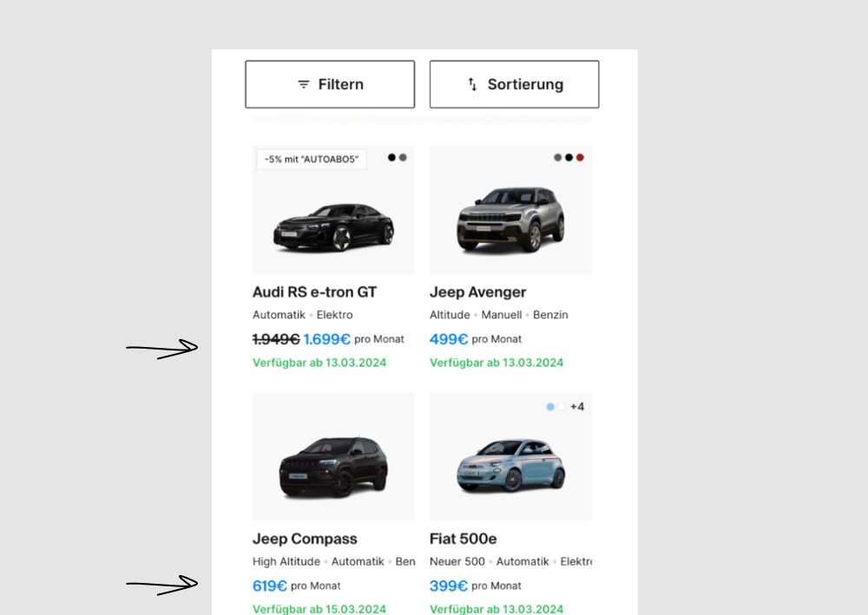The width and height of the screenshot is (868, 615).
Task: Select black color dot on Audi card
Action: pos(391,158)
